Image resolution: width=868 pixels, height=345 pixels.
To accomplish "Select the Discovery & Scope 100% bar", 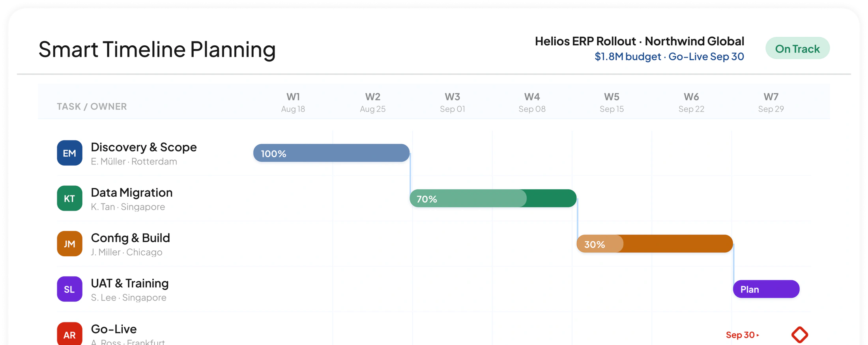I will 331,153.
